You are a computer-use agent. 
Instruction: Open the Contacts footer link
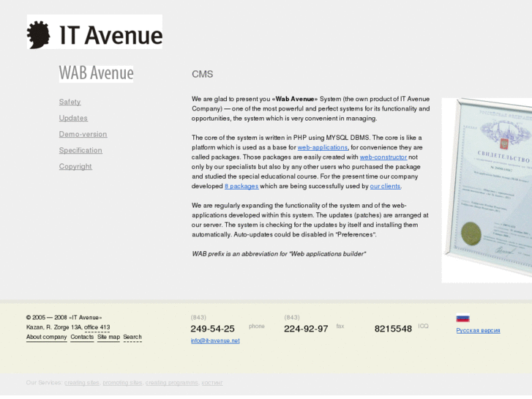click(x=82, y=337)
